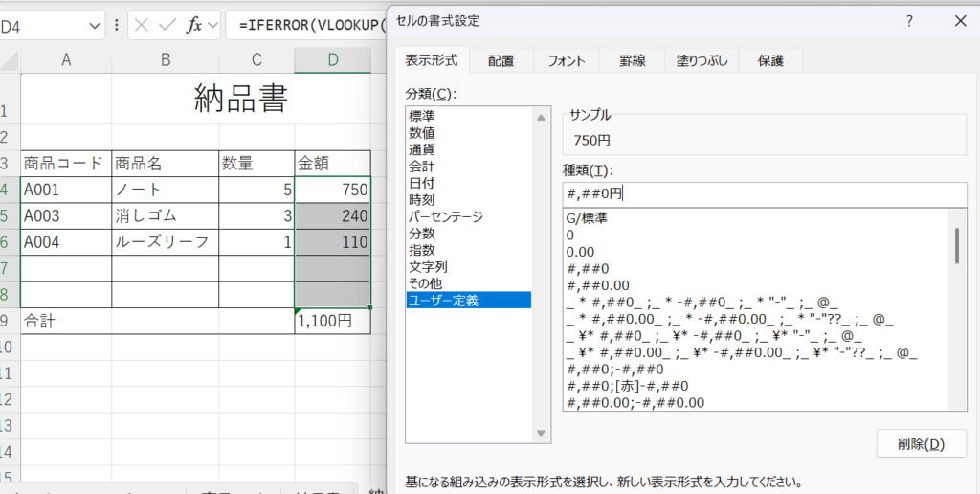Screen dimensions: 980x494
Task: Click the category list scroll down arrow
Action: (x=541, y=433)
